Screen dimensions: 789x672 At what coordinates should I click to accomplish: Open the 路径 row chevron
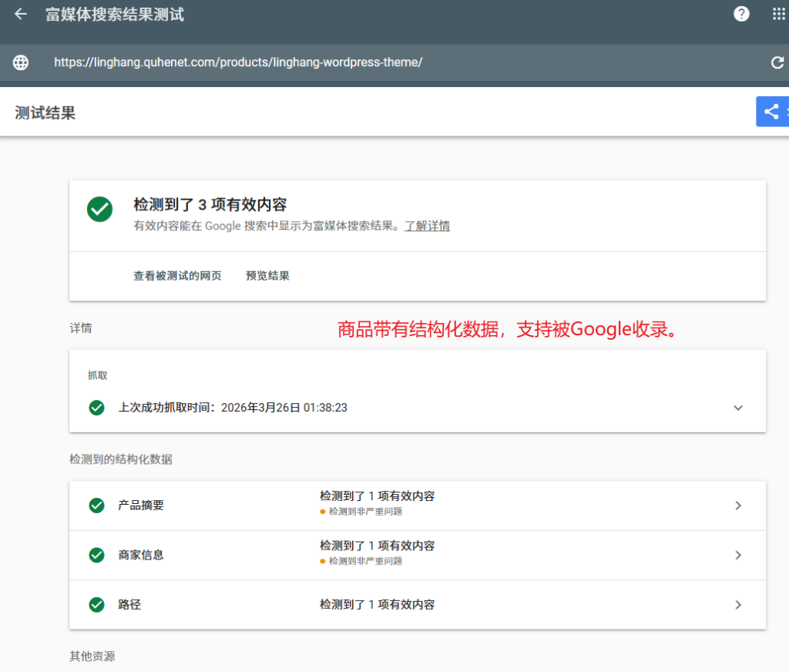738,605
